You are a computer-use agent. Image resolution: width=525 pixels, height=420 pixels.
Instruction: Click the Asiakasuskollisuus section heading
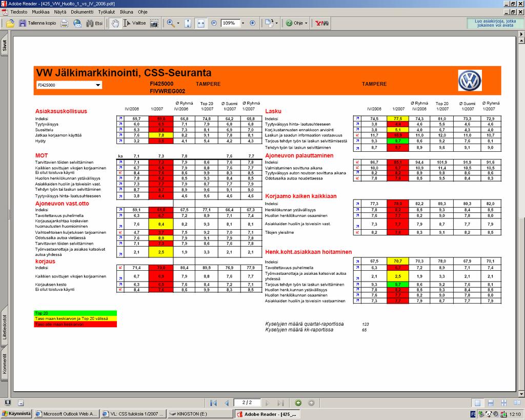coord(61,111)
